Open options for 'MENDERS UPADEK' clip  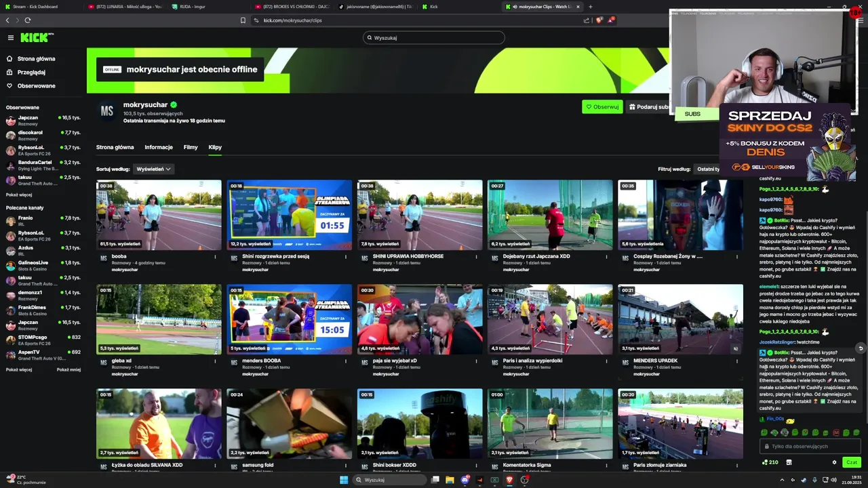(x=737, y=361)
